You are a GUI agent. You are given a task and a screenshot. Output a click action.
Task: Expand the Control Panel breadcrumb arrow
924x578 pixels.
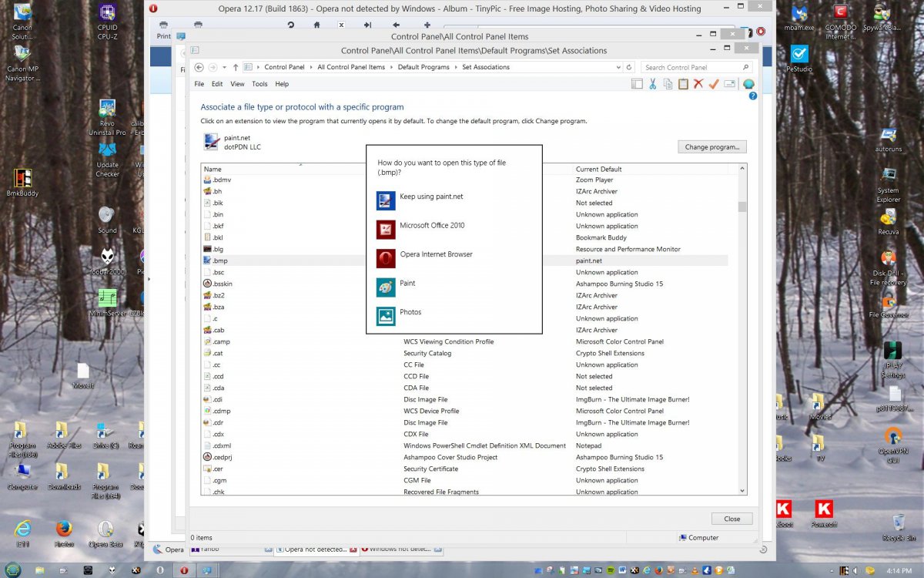point(311,67)
